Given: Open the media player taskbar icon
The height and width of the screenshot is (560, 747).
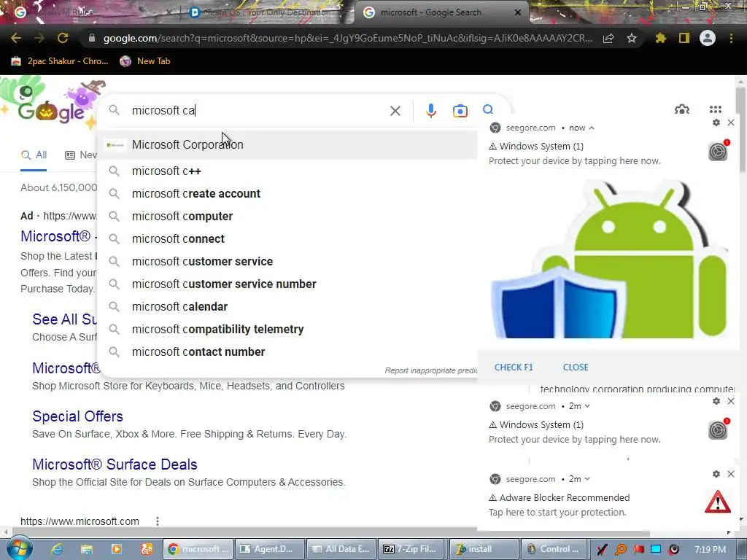Looking at the screenshot, I should point(116,549).
